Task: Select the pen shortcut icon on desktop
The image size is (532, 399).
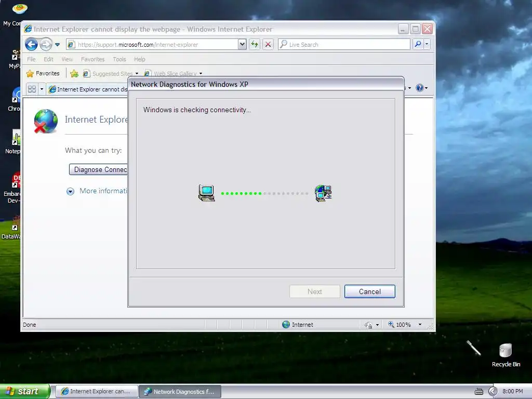Action: coord(473,348)
